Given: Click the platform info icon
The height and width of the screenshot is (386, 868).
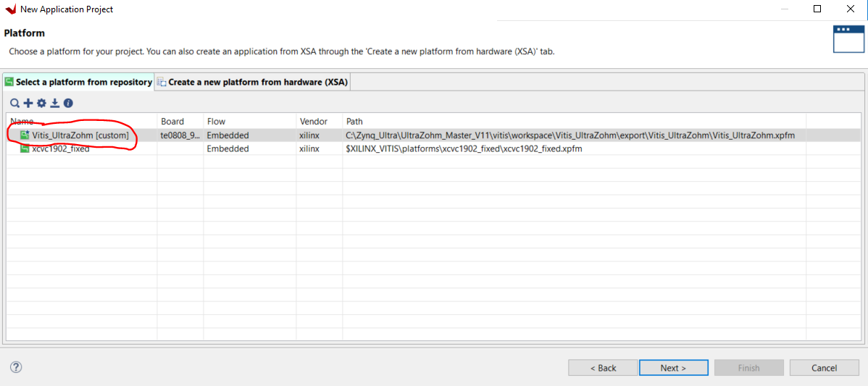Looking at the screenshot, I should tap(68, 104).
